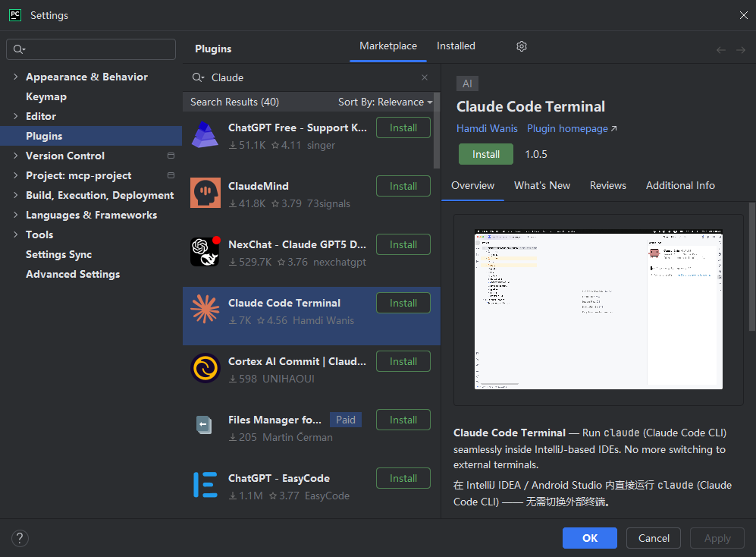Expand the Languages & Frameworks node
Image resolution: width=756 pixels, height=557 pixels.
tap(15, 215)
